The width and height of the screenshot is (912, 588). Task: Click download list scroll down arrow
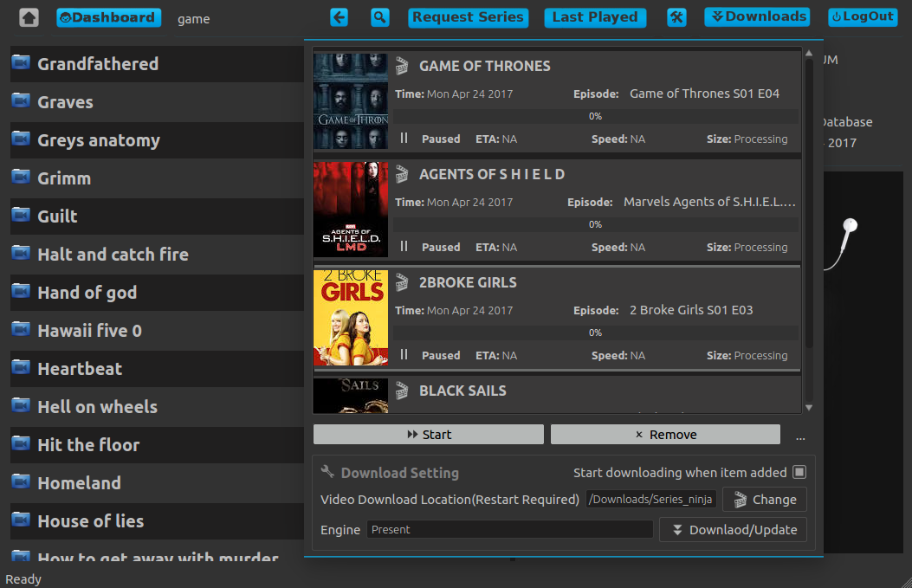pyautogui.click(x=809, y=408)
